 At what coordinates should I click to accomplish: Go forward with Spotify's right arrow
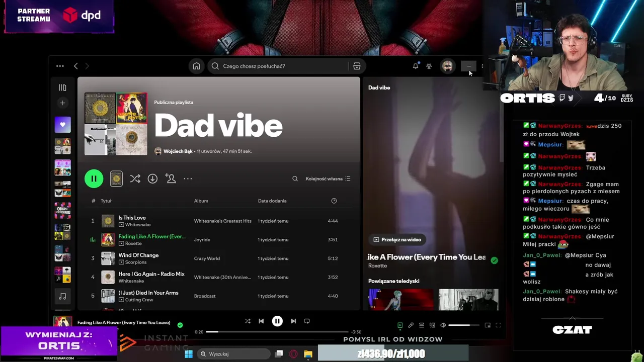tap(87, 66)
